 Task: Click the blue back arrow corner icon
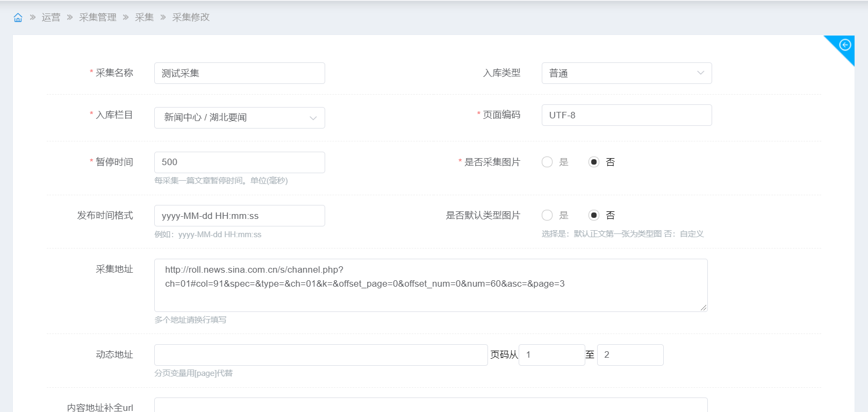[x=845, y=45]
